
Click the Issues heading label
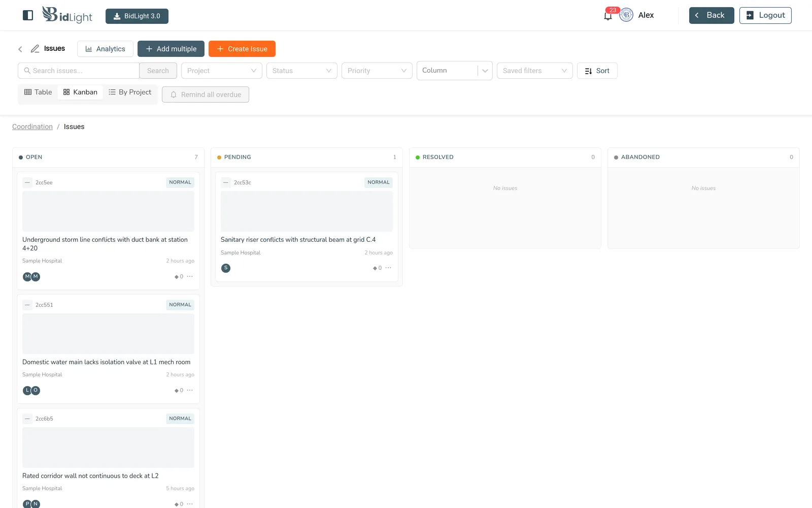(54, 49)
